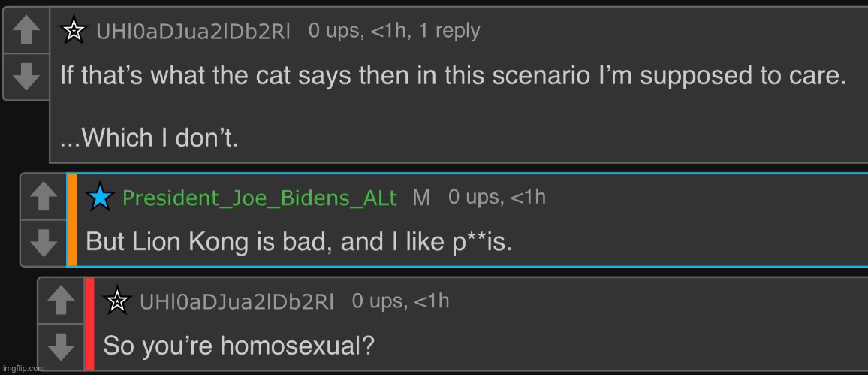Click the white star icon in bottom reply
Viewport: 868px width, 375px height.
coord(117,301)
